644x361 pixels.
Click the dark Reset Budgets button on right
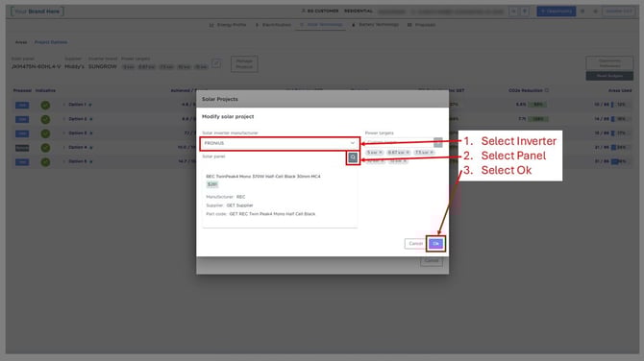pyautogui.click(x=609, y=76)
